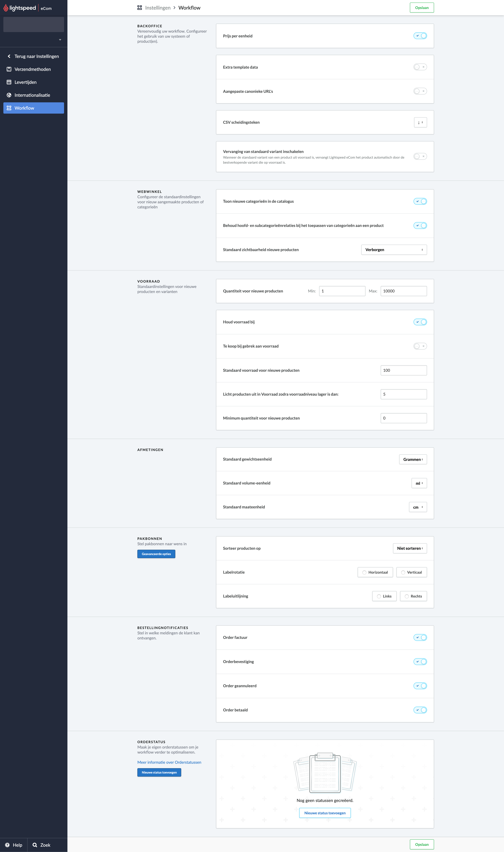504x852 pixels.
Task: Select Verticaal label rotation
Action: (x=411, y=572)
